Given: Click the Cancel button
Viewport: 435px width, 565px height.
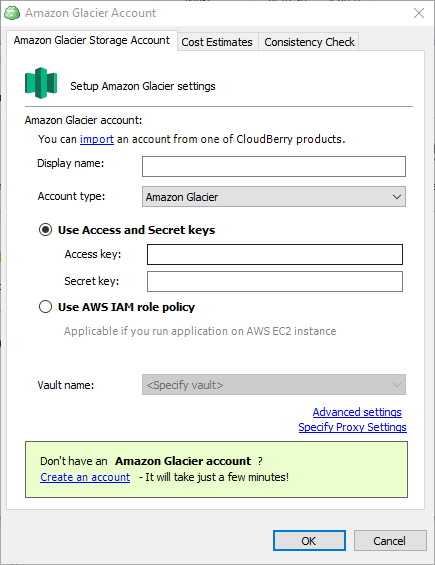Looking at the screenshot, I should point(390,540).
